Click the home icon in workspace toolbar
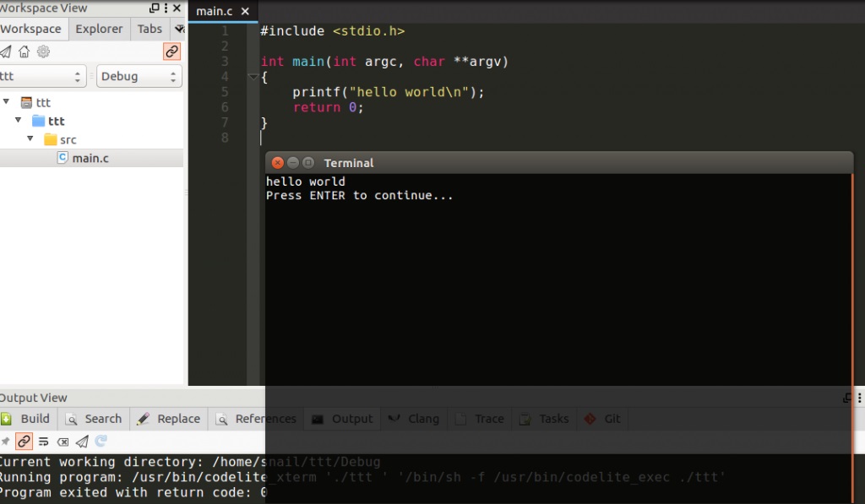This screenshot has width=865, height=504. coord(24,51)
